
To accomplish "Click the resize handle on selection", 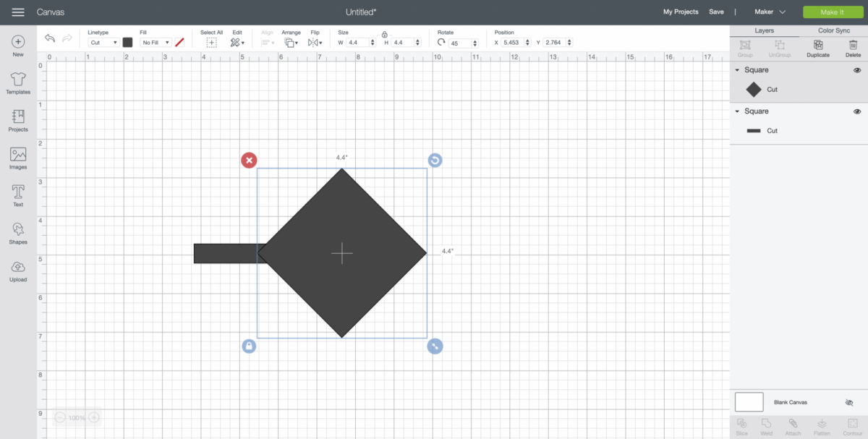I will tap(435, 346).
